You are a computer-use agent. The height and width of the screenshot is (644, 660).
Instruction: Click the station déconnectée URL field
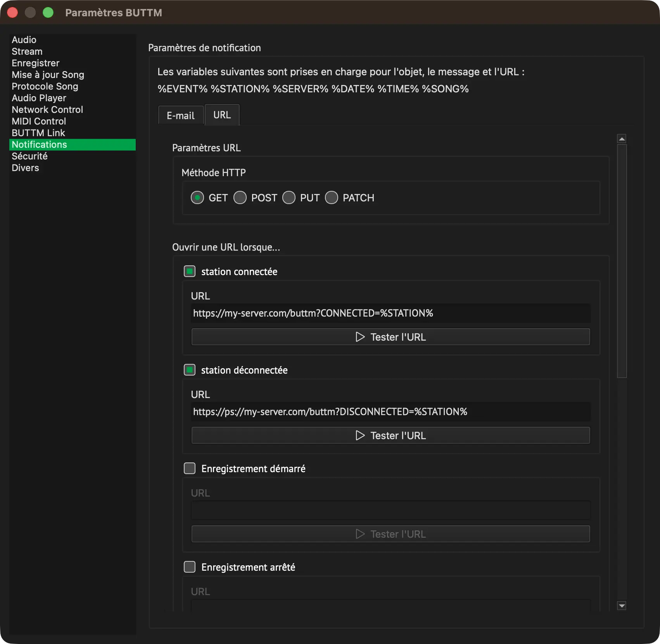(x=391, y=412)
